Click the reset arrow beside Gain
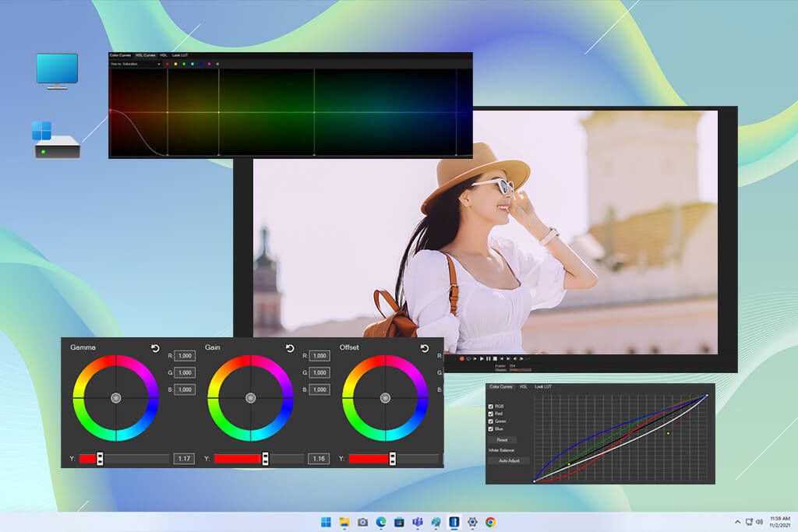Image resolution: width=798 pixels, height=532 pixels. (289, 349)
